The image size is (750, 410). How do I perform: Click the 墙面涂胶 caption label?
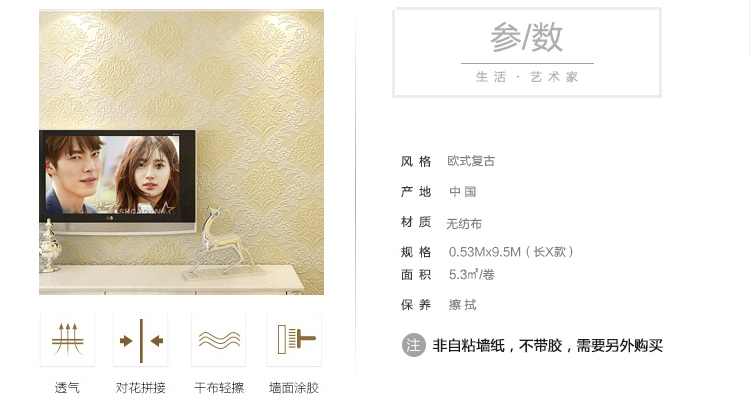pyautogui.click(x=294, y=388)
